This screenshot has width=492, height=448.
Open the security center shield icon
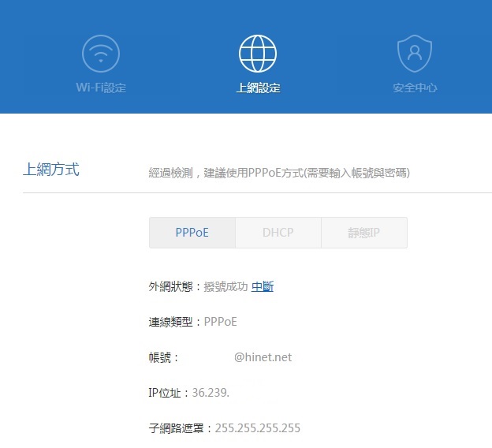click(x=415, y=54)
